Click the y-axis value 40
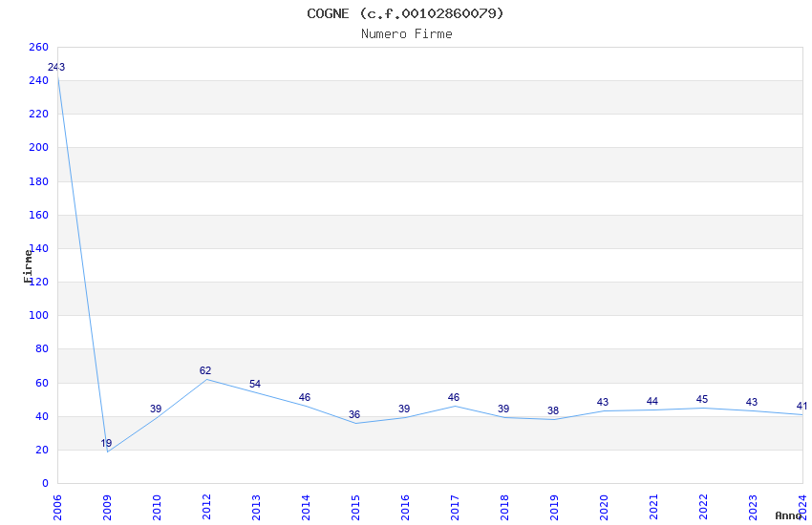The height and width of the screenshot is (525, 812). pyautogui.click(x=42, y=417)
